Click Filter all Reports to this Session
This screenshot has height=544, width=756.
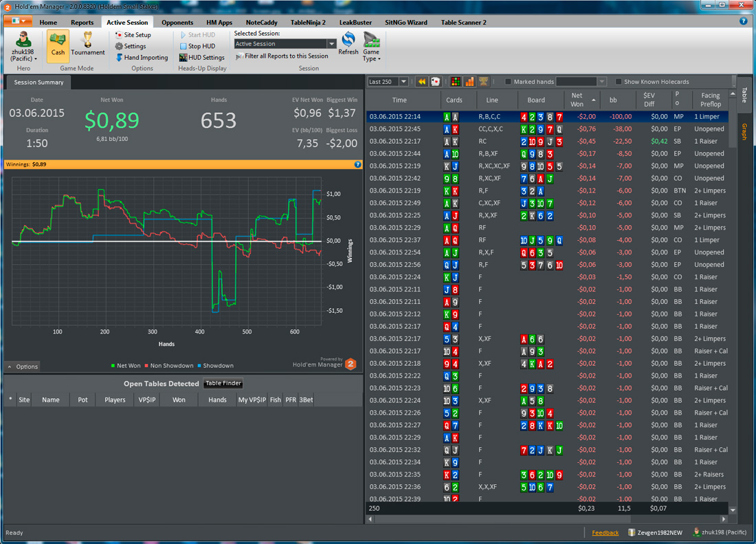pyautogui.click(x=282, y=56)
